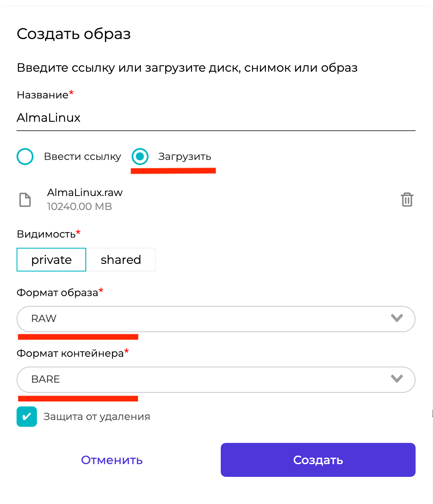This screenshot has height=504, width=433.
Task: Open the "Формат контейнера" dropdown
Action: point(216,379)
